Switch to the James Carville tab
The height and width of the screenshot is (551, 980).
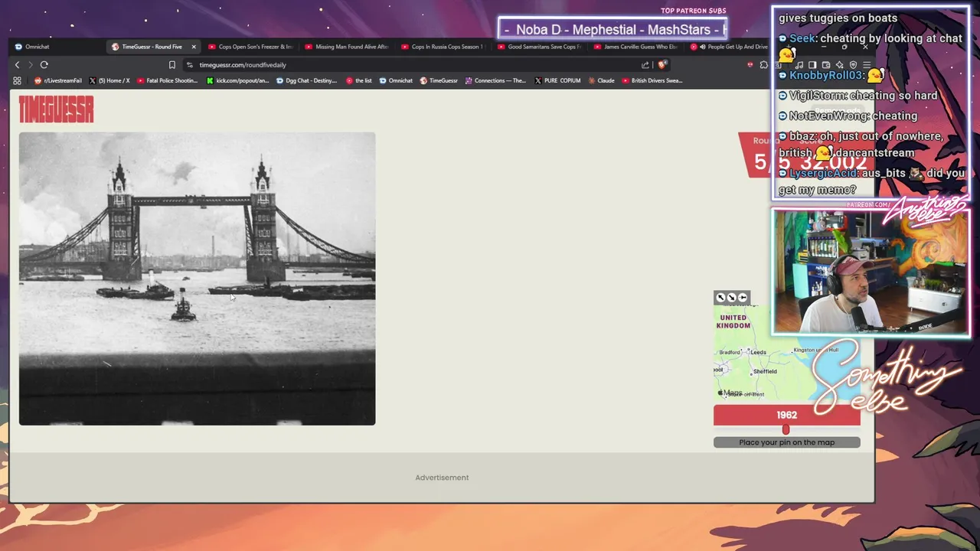click(636, 47)
